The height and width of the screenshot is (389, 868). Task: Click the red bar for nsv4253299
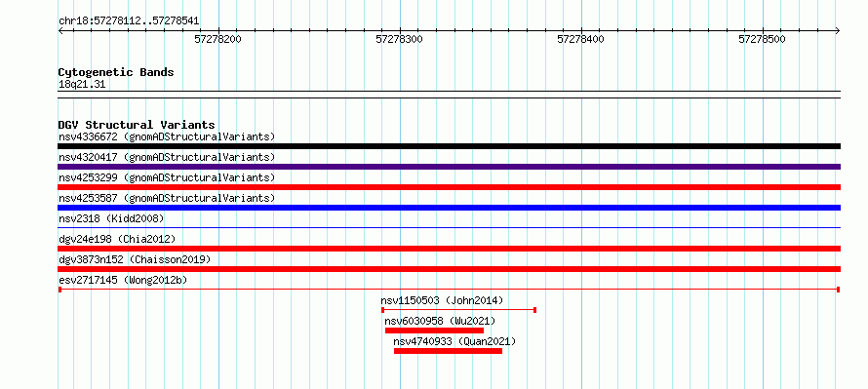tap(449, 187)
